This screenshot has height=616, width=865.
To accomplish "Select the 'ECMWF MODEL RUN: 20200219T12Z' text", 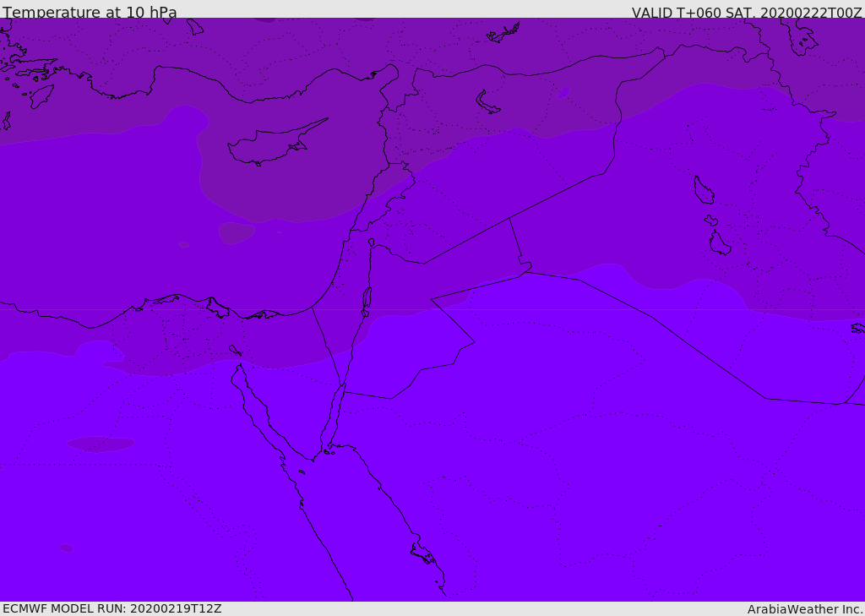I will 112,608.
